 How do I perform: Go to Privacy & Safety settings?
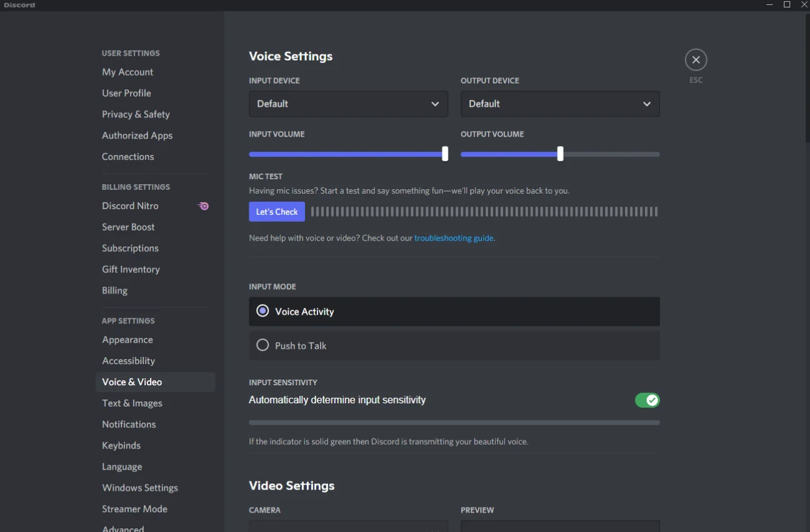[x=136, y=115]
